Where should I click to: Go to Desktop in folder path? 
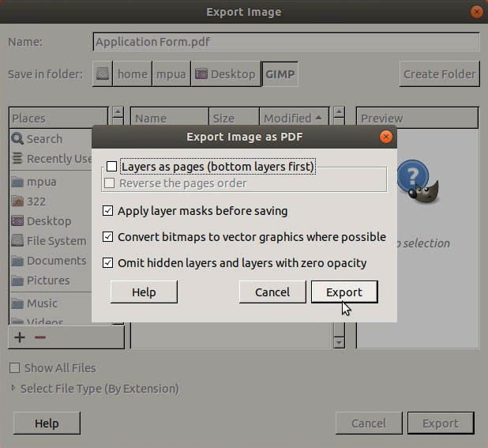click(226, 73)
